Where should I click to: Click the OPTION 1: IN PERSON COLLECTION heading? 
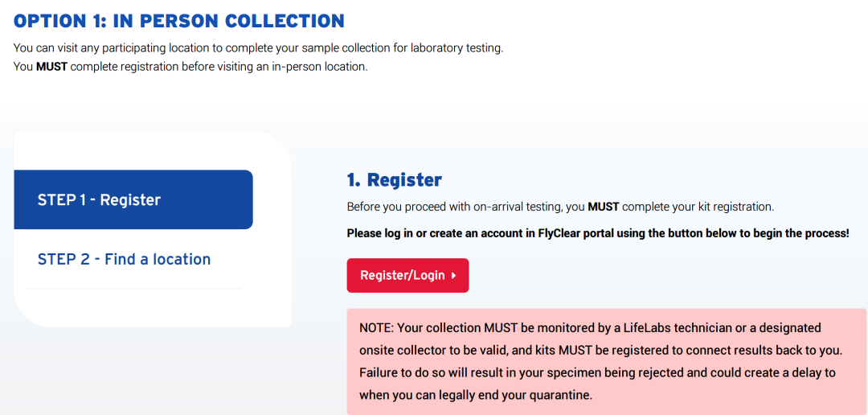pos(178,21)
